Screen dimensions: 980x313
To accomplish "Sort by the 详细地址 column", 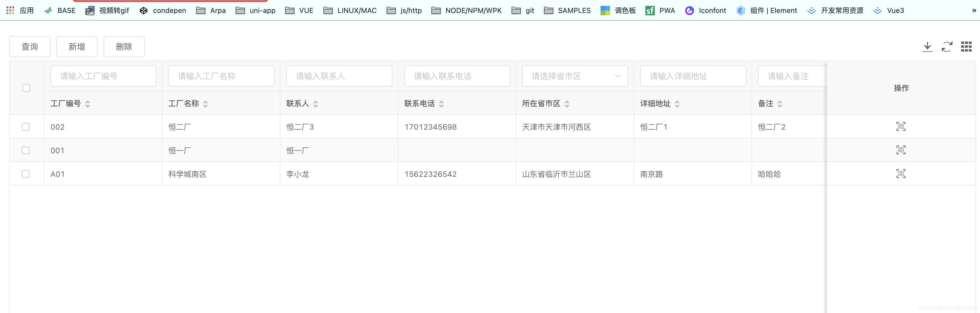I will [677, 104].
